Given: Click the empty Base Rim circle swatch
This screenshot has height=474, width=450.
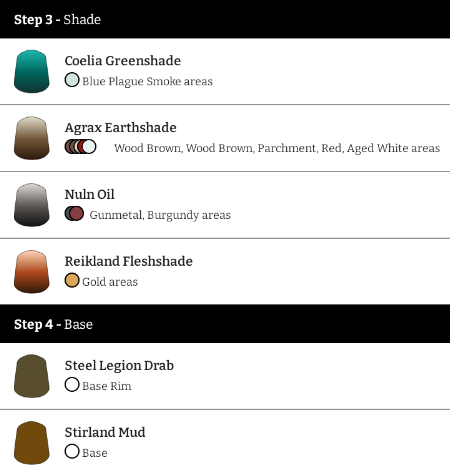Looking at the screenshot, I should click(x=72, y=385).
